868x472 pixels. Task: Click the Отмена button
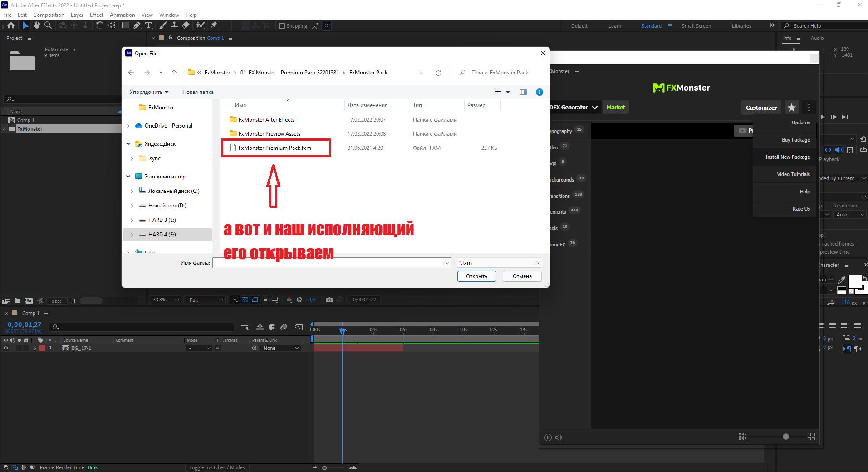522,276
